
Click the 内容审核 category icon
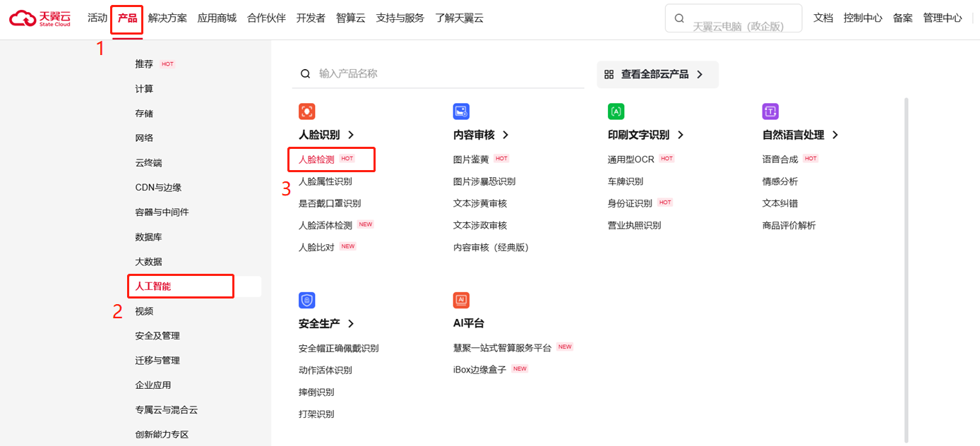pos(461,111)
